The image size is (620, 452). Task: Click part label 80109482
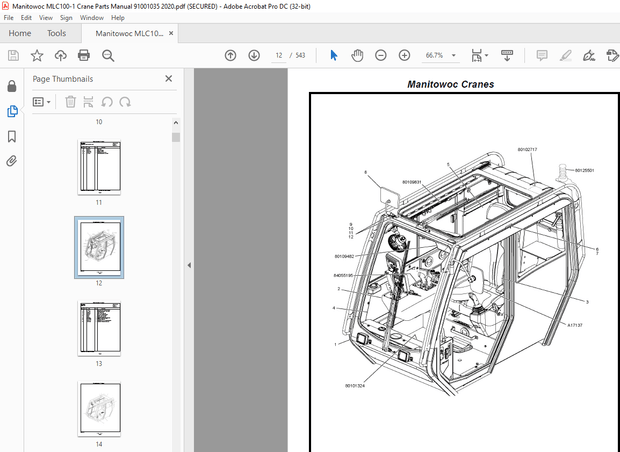point(344,256)
